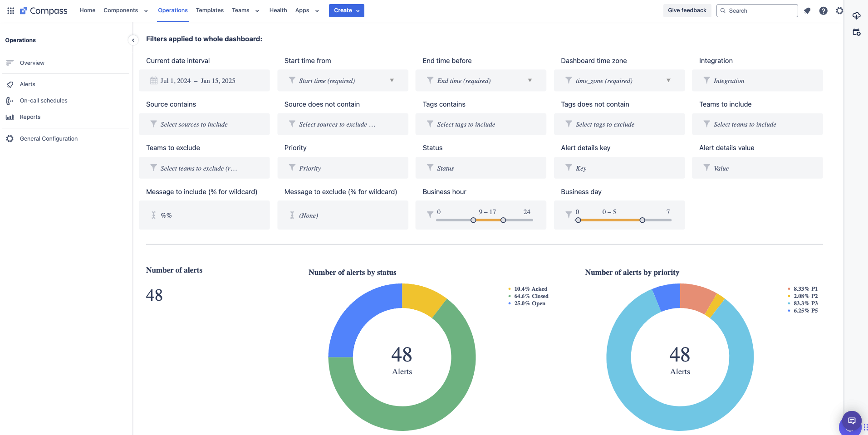Viewport: 868px width, 435px height.
Task: Click the Priority filter field
Action: (x=343, y=168)
